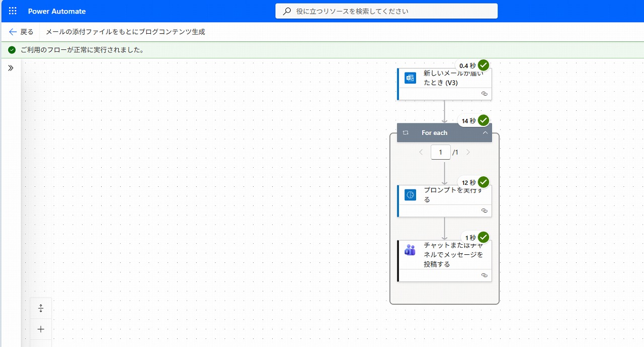Expand the left side panel

(11, 68)
